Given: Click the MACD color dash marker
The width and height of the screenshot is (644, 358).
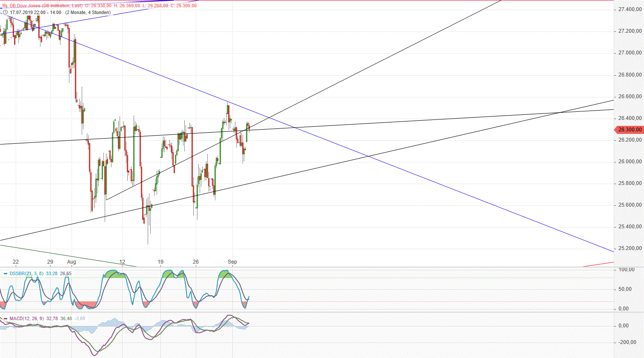Looking at the screenshot, I should (x=6, y=318).
